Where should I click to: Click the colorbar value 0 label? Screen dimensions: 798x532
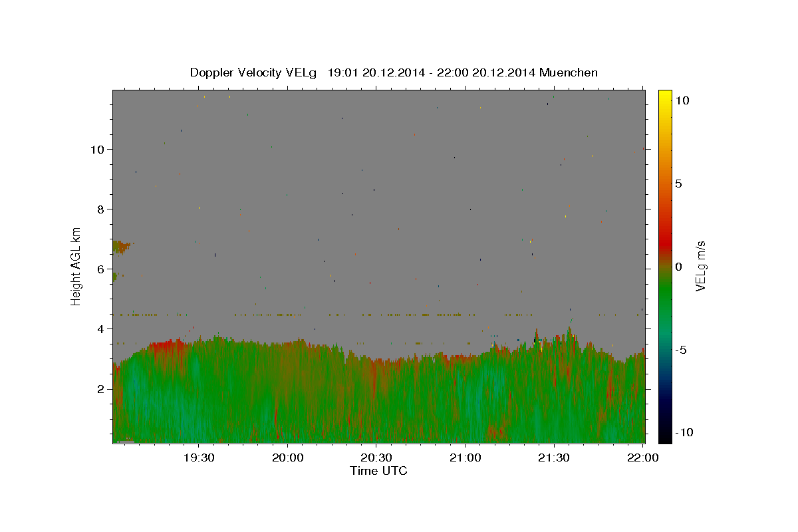pos(678,267)
